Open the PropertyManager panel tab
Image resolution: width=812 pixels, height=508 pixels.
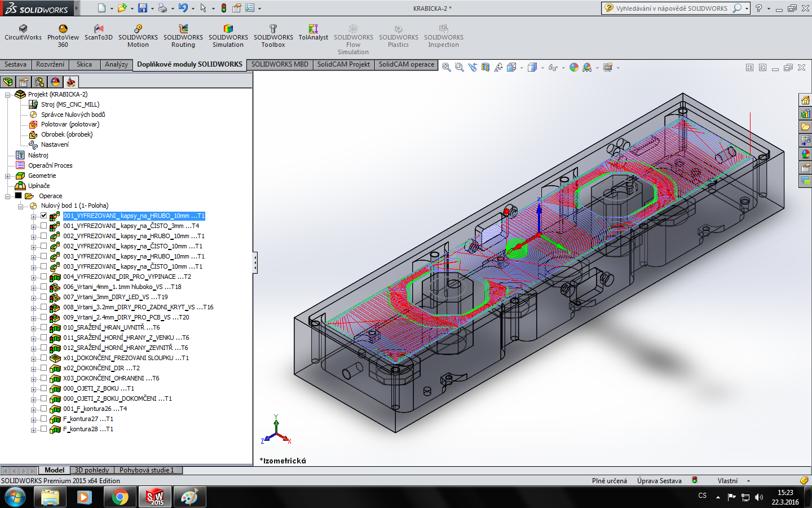click(x=24, y=82)
